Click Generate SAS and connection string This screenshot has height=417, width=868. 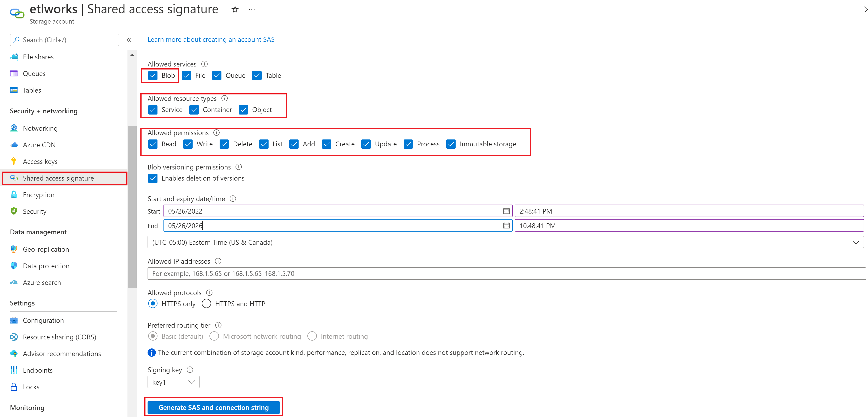tap(214, 407)
